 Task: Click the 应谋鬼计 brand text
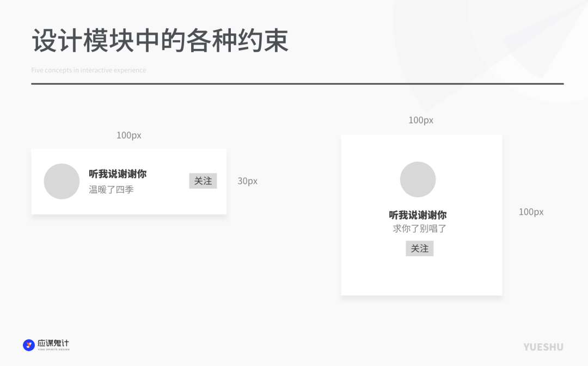click(53, 344)
